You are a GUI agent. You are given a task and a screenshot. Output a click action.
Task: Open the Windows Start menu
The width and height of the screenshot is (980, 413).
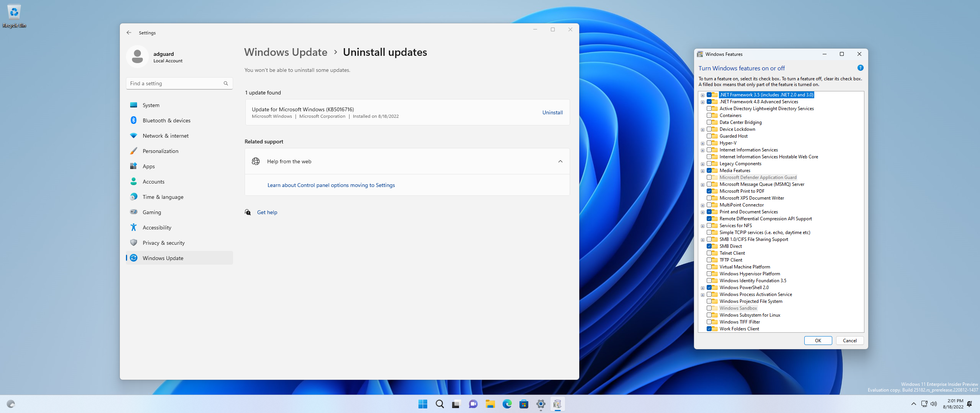423,404
